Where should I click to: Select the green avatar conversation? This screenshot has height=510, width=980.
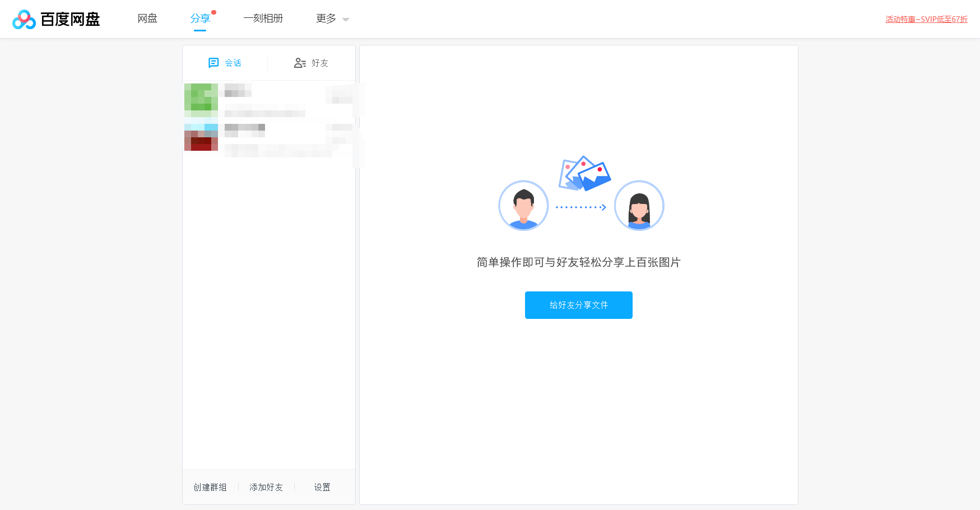pyautogui.click(x=201, y=99)
